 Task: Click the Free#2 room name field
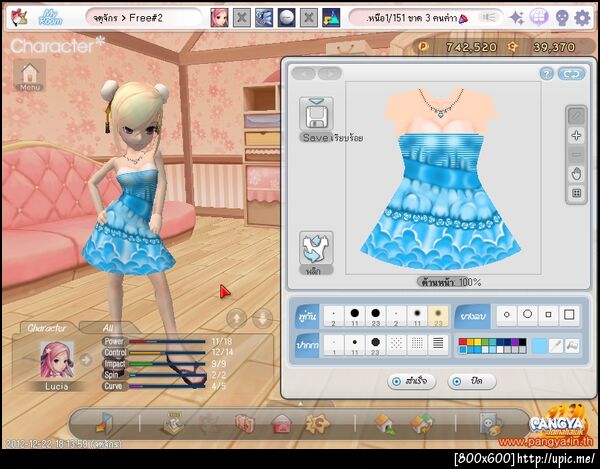(x=142, y=18)
